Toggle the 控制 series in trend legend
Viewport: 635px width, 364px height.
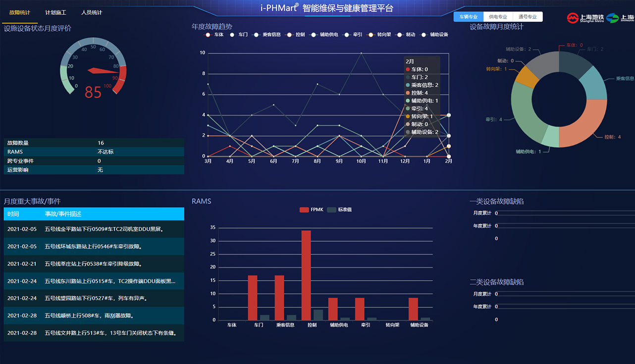[x=295, y=35]
